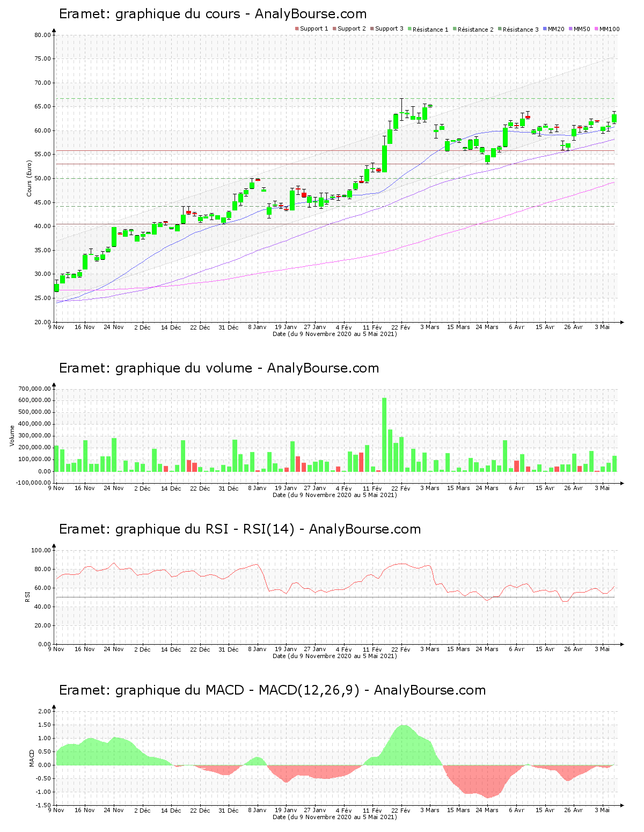Click the date range caption under the volume chart
Viewport: 644px width, 832px height.
point(335,495)
